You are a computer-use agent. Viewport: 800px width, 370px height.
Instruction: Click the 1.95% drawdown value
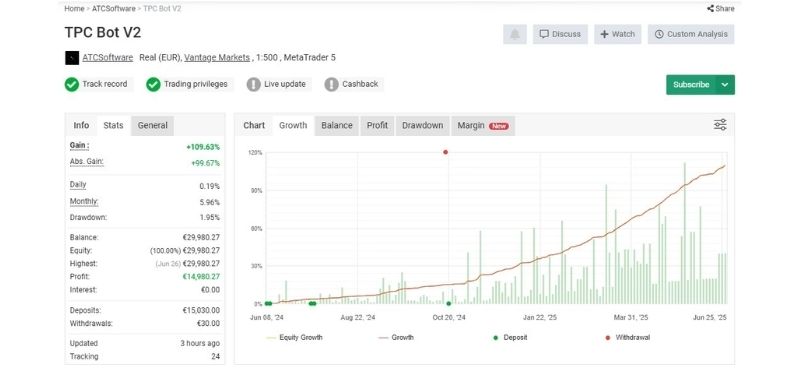coord(210,217)
